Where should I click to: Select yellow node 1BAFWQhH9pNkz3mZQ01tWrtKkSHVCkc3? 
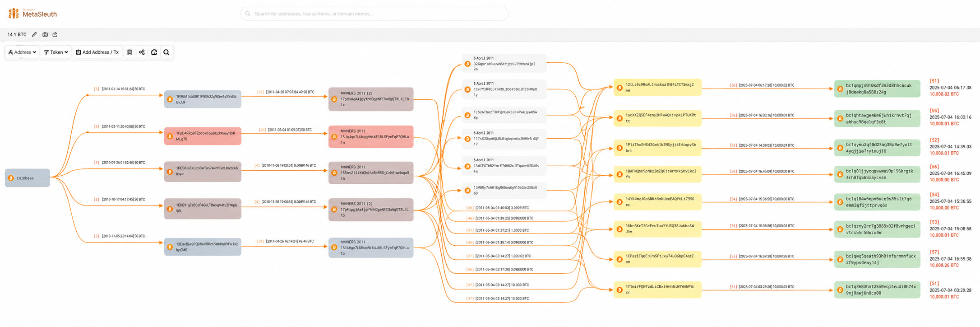pyautogui.click(x=657, y=174)
